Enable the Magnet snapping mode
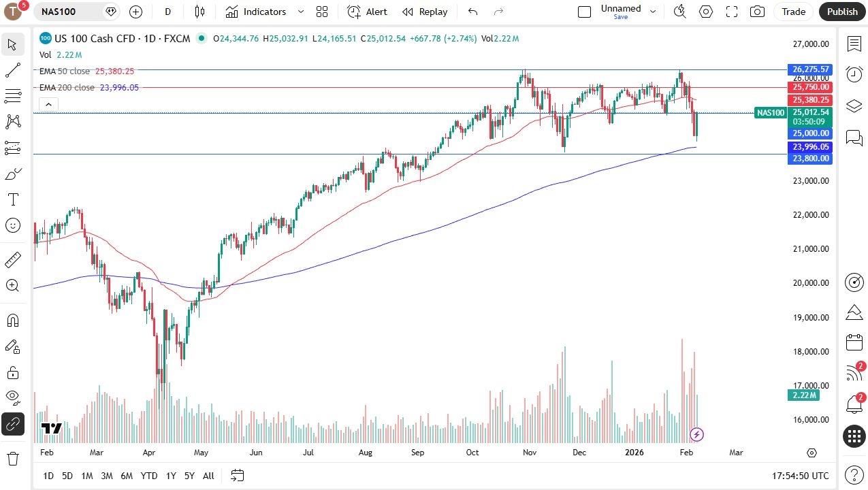The image size is (868, 490). coord(12,320)
